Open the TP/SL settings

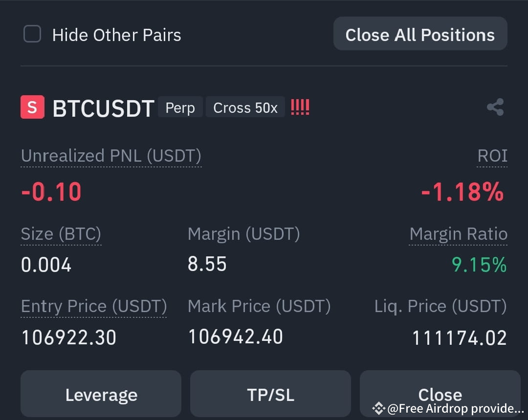tap(270, 394)
